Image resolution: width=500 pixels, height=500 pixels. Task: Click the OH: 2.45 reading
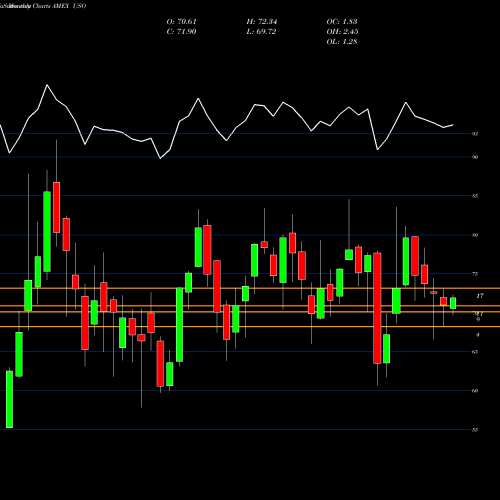tap(342, 32)
